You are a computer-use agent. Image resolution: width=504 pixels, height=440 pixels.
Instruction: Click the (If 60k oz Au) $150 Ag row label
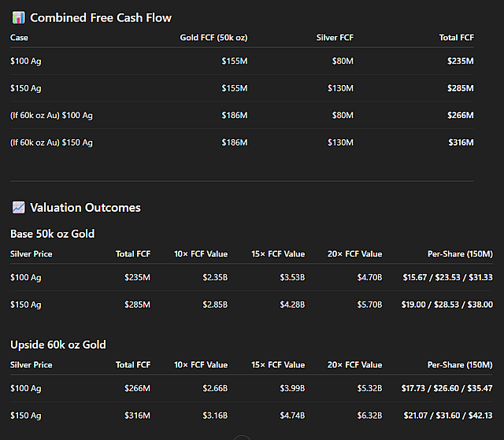(x=51, y=142)
